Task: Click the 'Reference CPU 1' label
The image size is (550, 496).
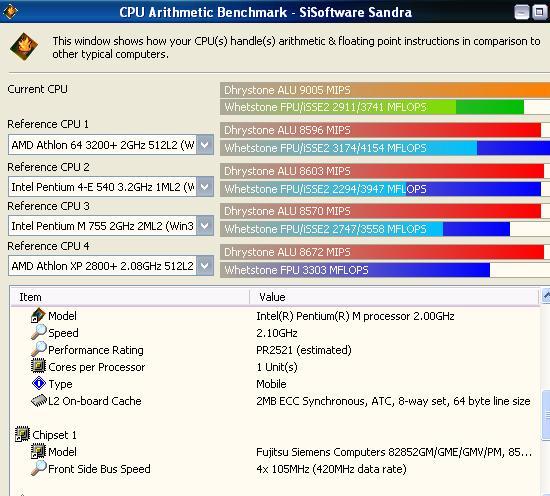Action: [x=48, y=124]
